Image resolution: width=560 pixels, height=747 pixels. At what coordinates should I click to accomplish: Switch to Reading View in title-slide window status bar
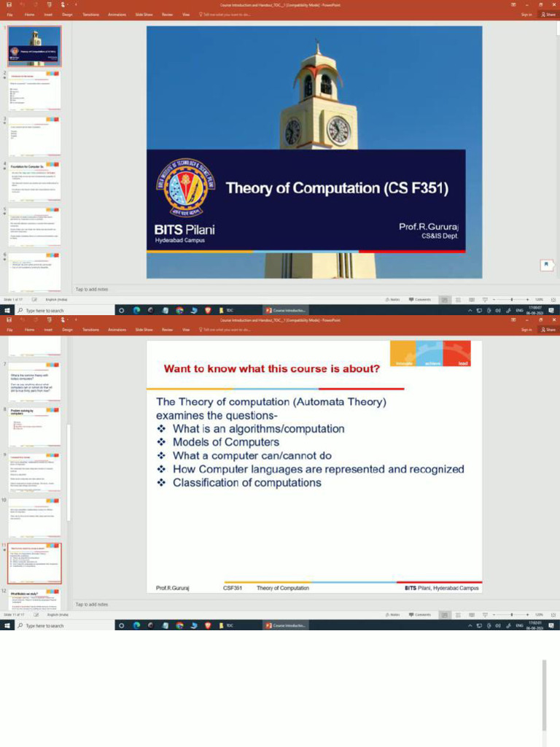pos(472,300)
